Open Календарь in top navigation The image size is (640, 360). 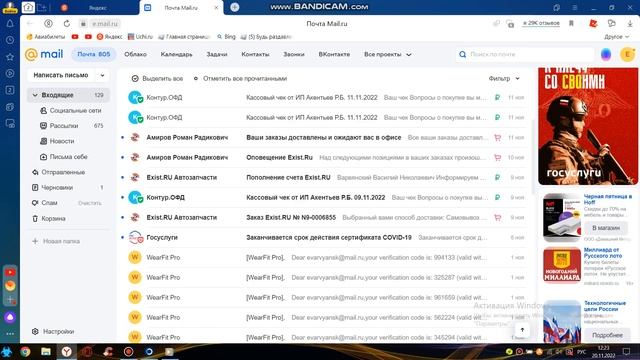tap(176, 54)
